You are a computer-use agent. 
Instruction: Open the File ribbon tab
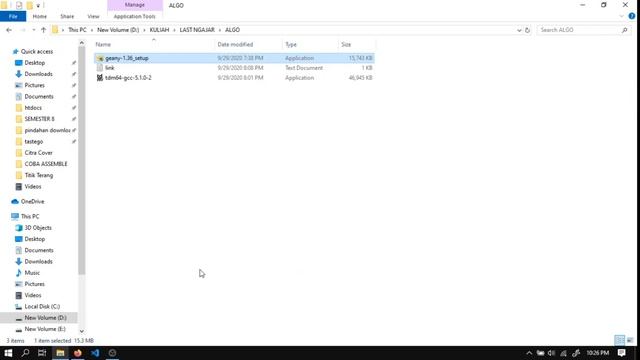pyautogui.click(x=13, y=16)
